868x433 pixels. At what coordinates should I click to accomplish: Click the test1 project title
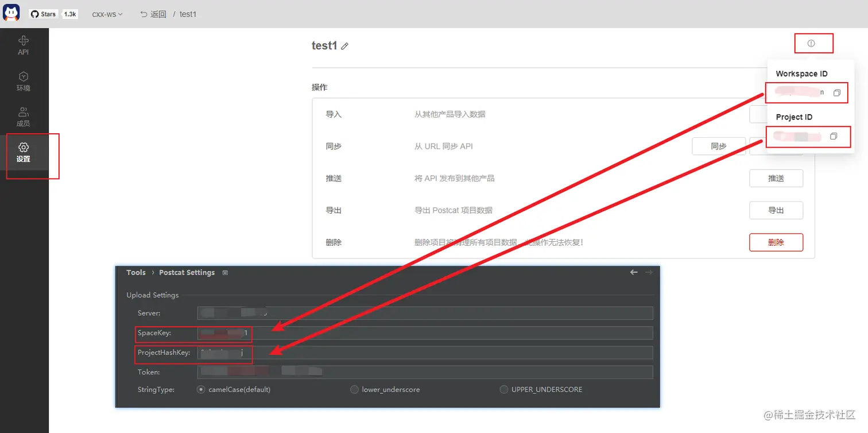[x=324, y=46]
